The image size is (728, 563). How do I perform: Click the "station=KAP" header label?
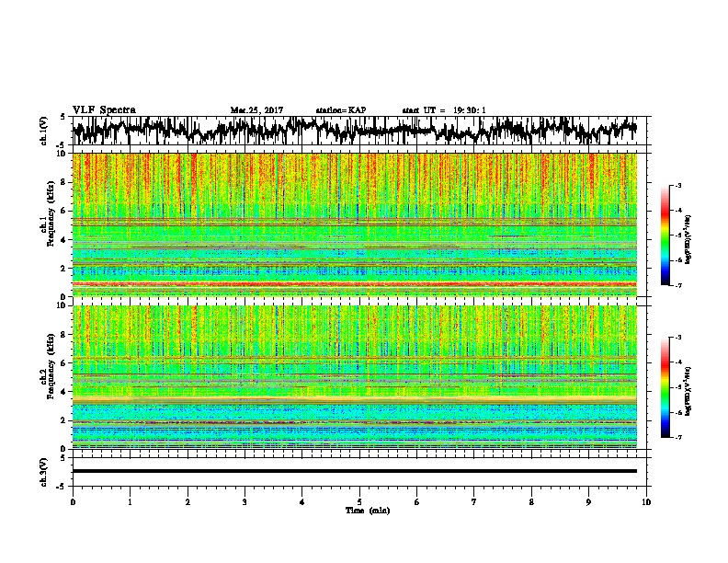click(341, 110)
